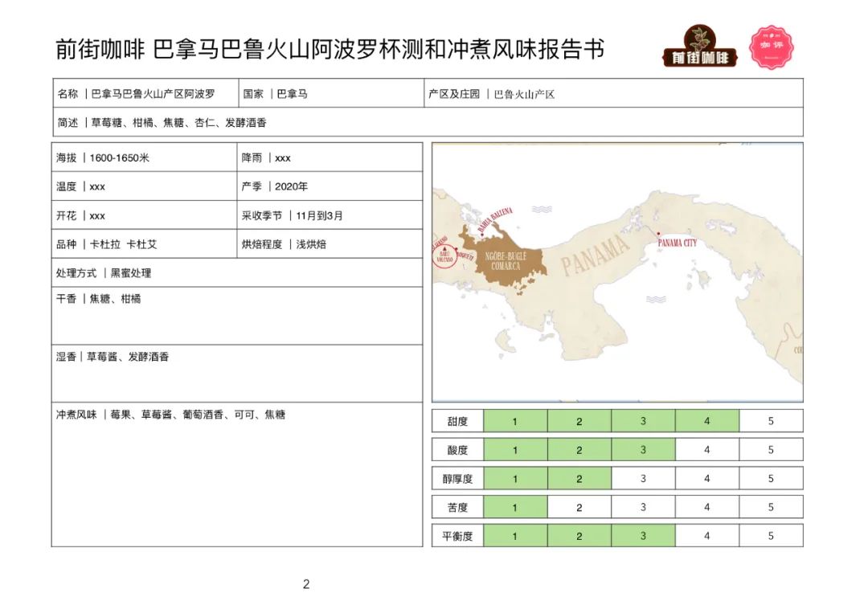This screenshot has height=613, width=868.
Task: Select score 4 in the 苦度 row
Action: click(707, 507)
